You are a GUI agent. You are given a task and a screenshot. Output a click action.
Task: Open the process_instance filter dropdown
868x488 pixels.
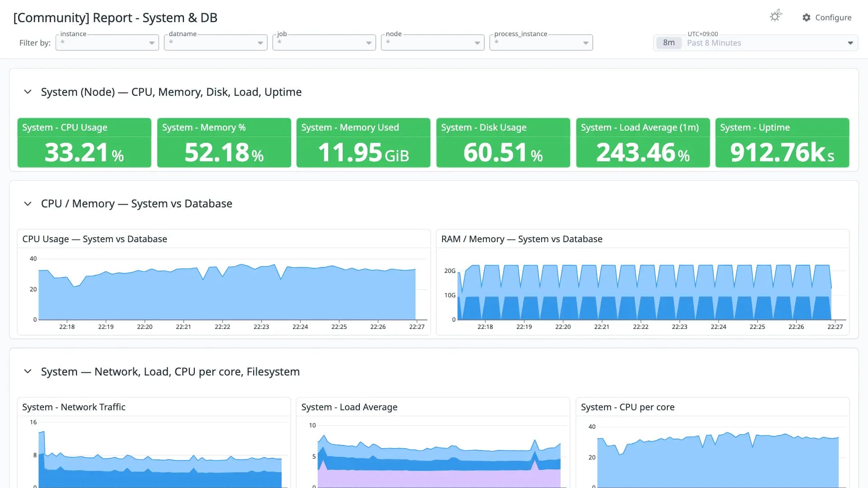coord(541,42)
